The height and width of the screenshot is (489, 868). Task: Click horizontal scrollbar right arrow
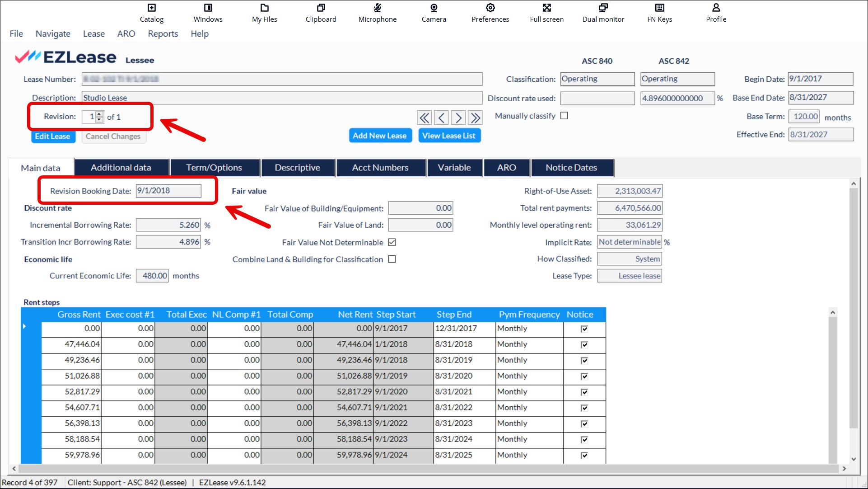[844, 469]
